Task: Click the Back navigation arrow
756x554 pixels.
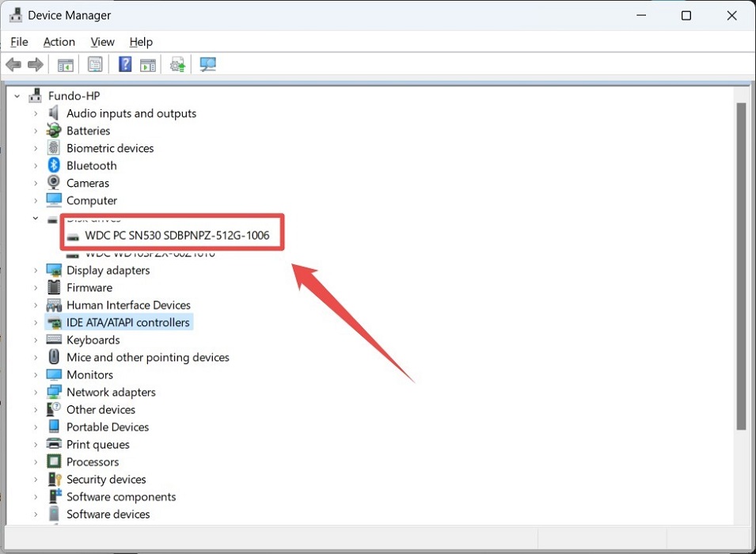Action: pyautogui.click(x=13, y=64)
